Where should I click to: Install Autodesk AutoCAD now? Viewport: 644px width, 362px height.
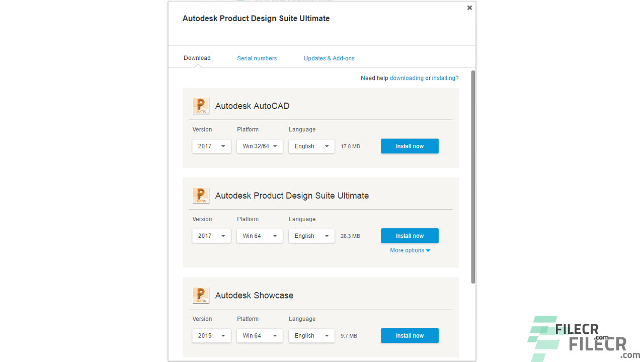click(410, 146)
